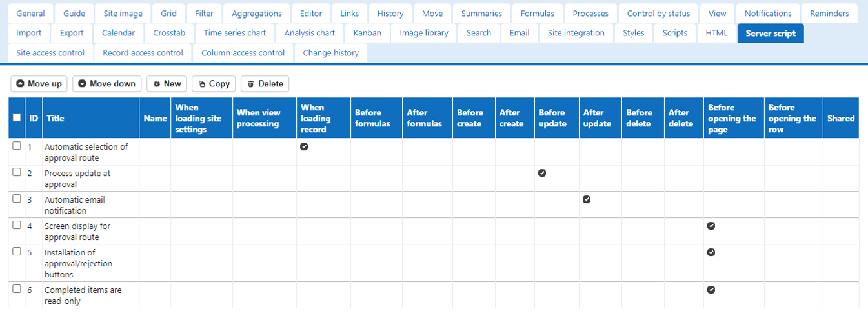Switch to the Formulas tab
Image resolution: width=868 pixels, height=329 pixels.
(538, 14)
